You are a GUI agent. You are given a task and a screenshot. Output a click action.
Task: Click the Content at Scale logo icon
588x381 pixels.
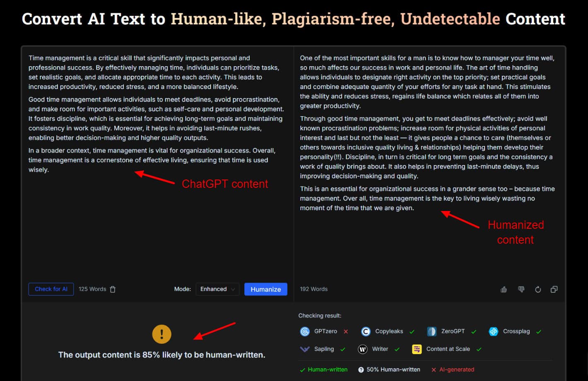pyautogui.click(x=417, y=349)
